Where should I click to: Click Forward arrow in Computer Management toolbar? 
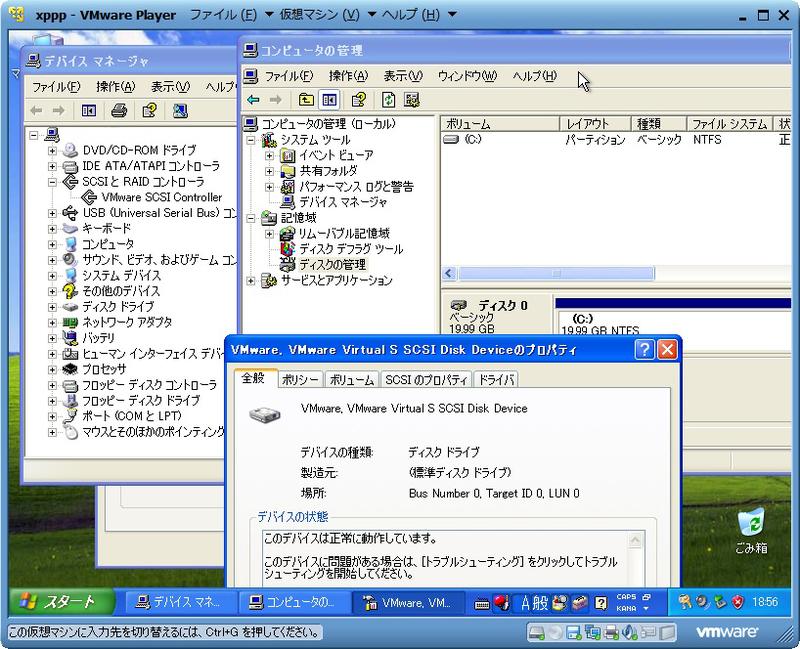276,99
